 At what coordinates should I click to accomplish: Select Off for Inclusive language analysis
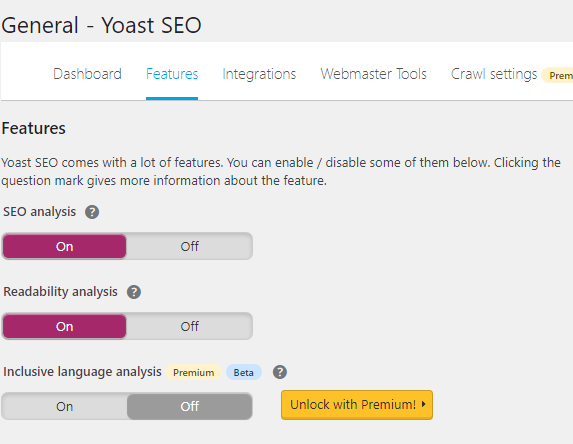click(x=189, y=406)
